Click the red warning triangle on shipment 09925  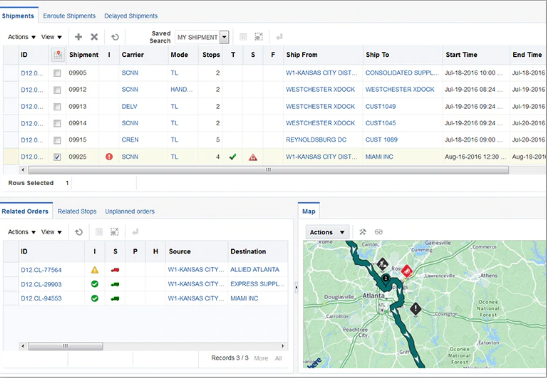tap(253, 157)
